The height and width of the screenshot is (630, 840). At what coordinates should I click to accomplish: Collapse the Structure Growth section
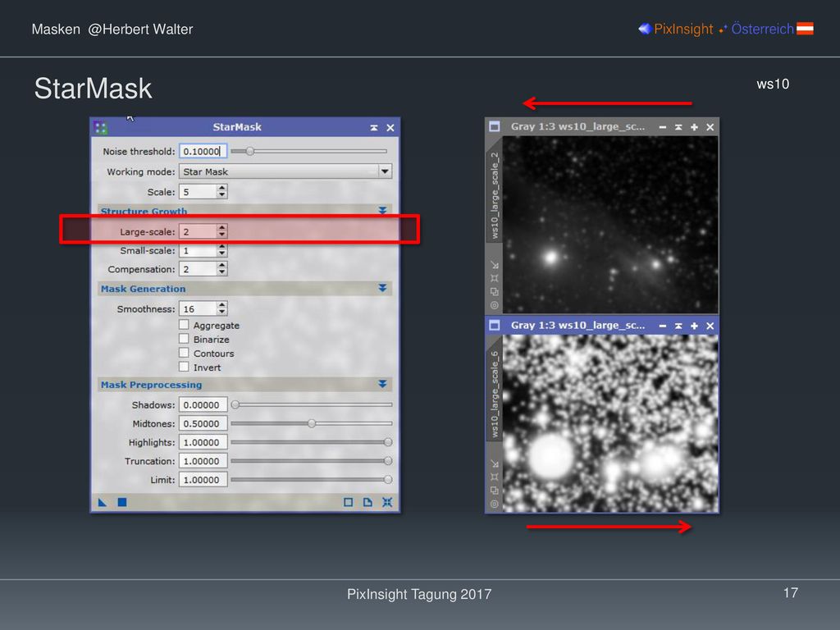[382, 211]
